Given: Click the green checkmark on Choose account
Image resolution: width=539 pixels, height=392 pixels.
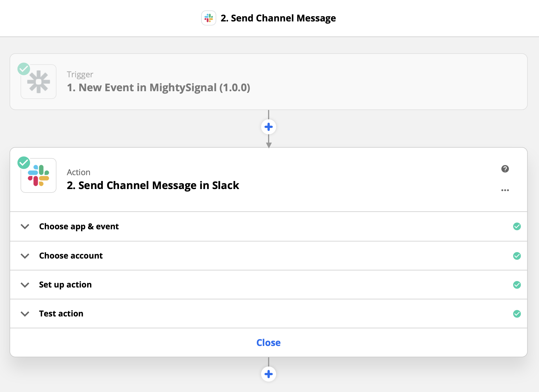Looking at the screenshot, I should [x=517, y=256].
